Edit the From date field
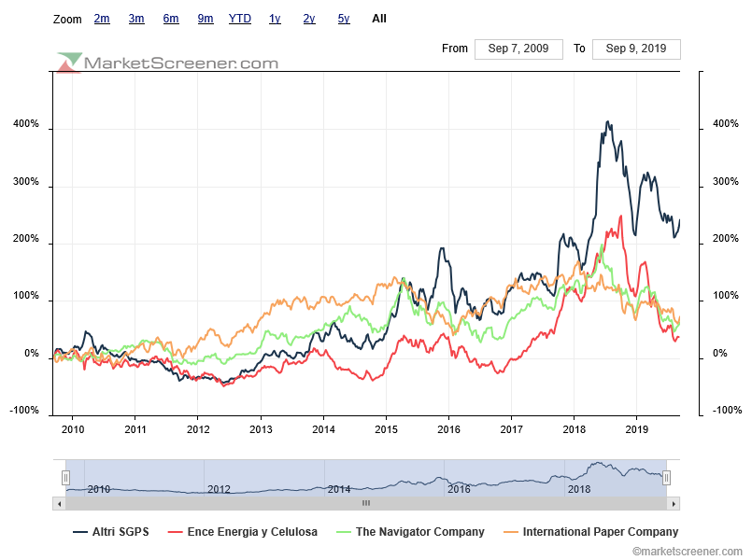Viewport: 752px width, 560px height. coord(518,49)
